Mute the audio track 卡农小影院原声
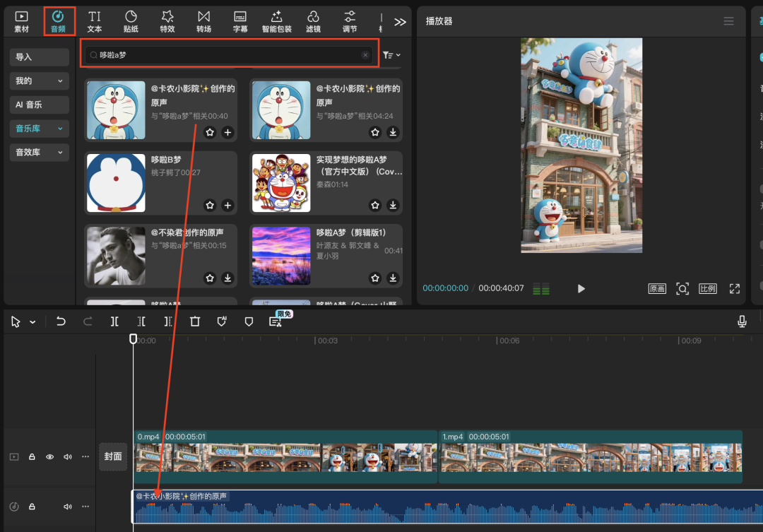The height and width of the screenshot is (532, 763). tap(68, 507)
